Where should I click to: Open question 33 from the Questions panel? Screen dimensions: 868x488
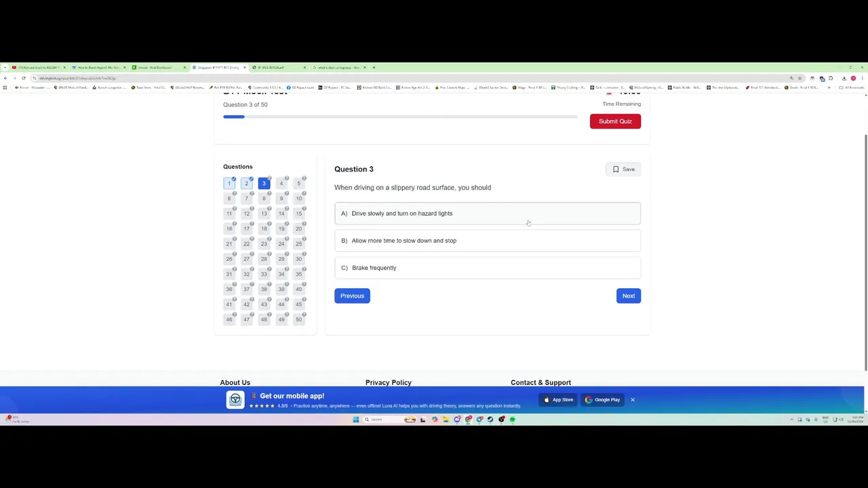264,274
